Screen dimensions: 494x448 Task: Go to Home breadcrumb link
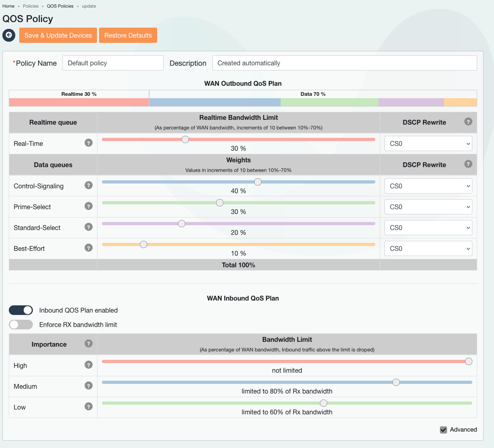pyautogui.click(x=8, y=6)
